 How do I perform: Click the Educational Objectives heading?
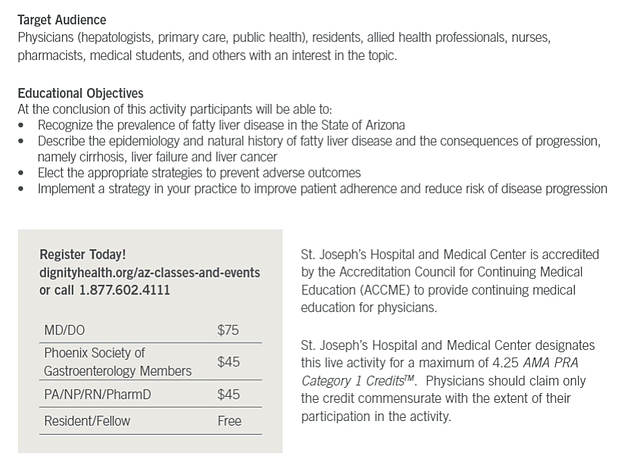click(80, 93)
